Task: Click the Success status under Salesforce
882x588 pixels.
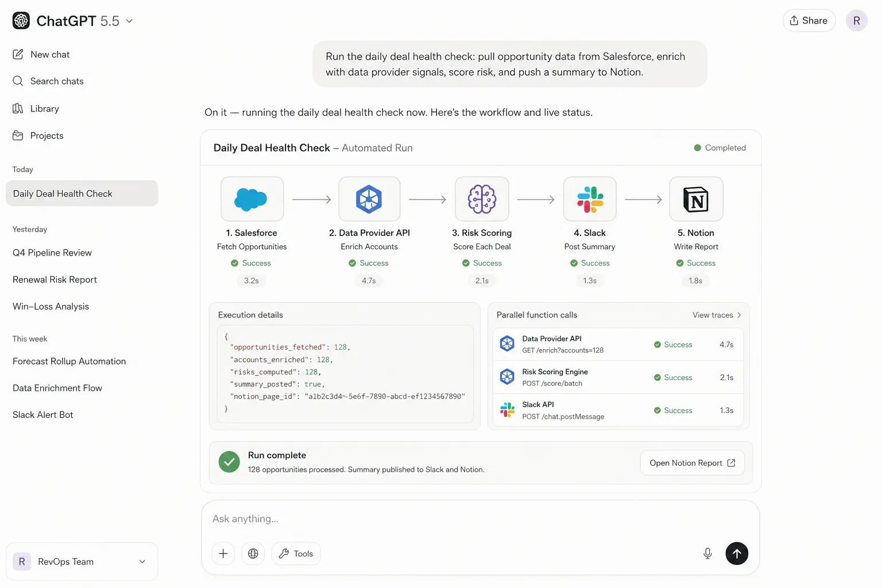Action: [251, 263]
